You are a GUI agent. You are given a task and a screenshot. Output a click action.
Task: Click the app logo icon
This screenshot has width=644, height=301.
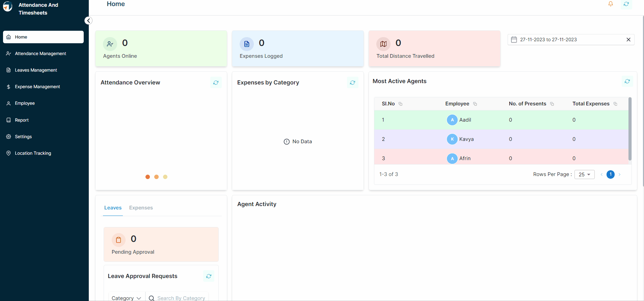click(8, 6)
